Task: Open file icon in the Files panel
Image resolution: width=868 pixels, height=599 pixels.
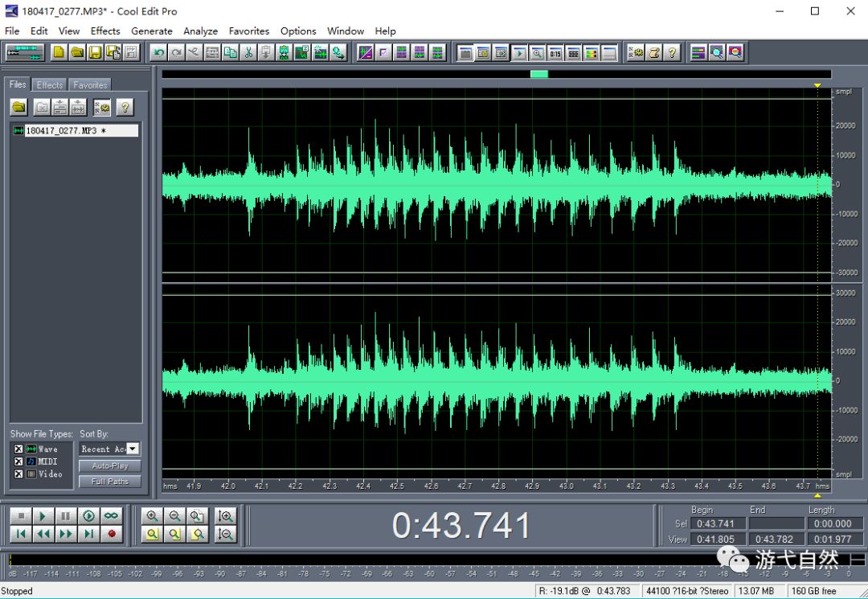Action: pos(18,107)
